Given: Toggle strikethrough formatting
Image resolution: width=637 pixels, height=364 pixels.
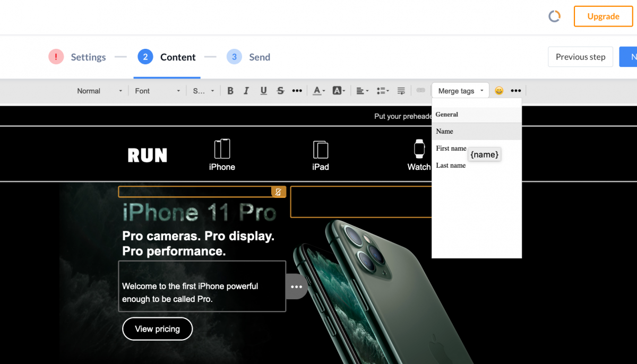Looking at the screenshot, I should tap(280, 91).
